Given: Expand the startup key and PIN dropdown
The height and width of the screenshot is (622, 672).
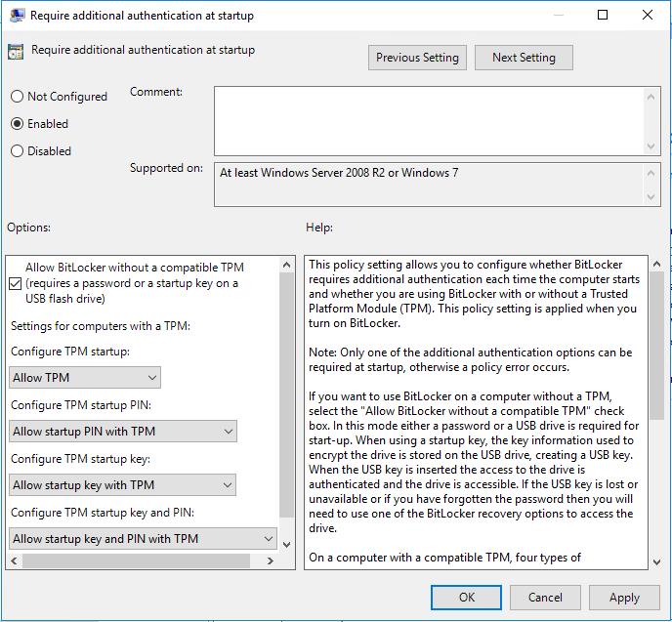Looking at the screenshot, I should click(143, 538).
